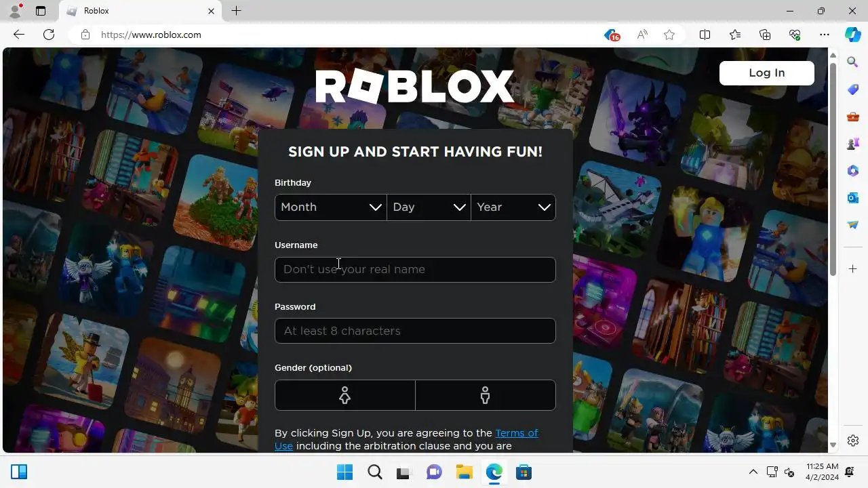Switch to the Roblox browser tab

tap(139, 11)
